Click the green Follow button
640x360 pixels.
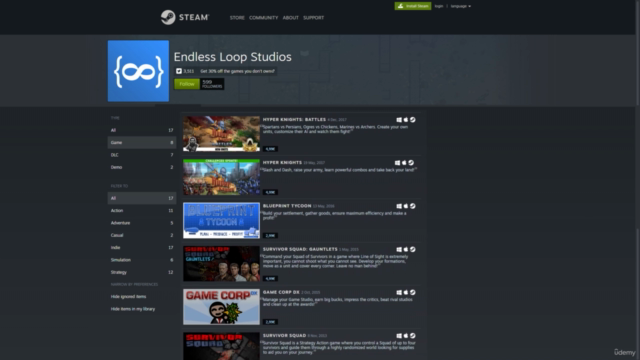[187, 84]
